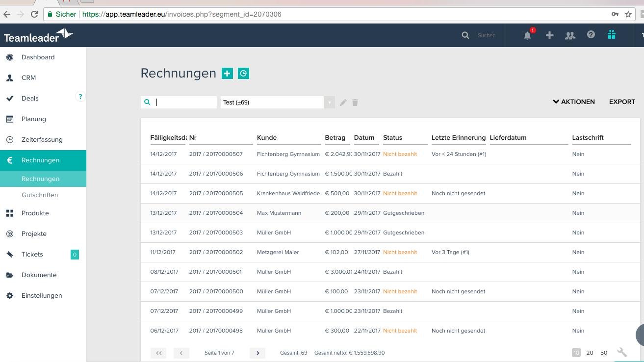
Task: Sort by the Letzte Erinnerung column header
Action: 459,138
